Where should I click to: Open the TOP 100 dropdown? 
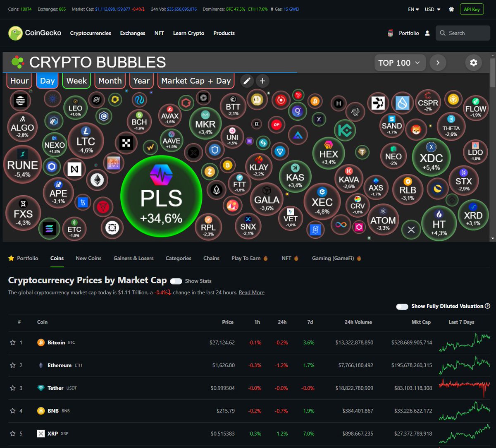[399, 62]
